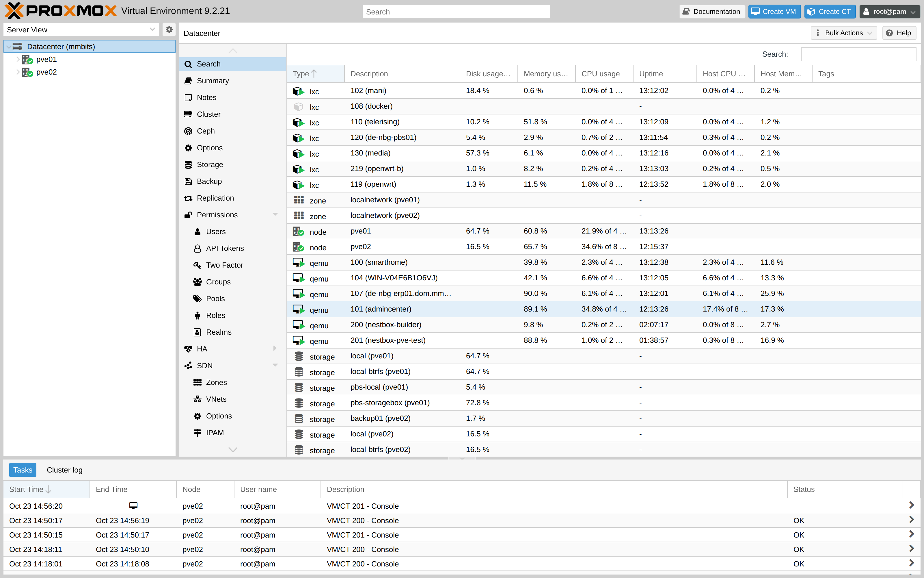This screenshot has width=924, height=578.
Task: Collapse the Permissions submenu arrow
Action: (x=275, y=214)
